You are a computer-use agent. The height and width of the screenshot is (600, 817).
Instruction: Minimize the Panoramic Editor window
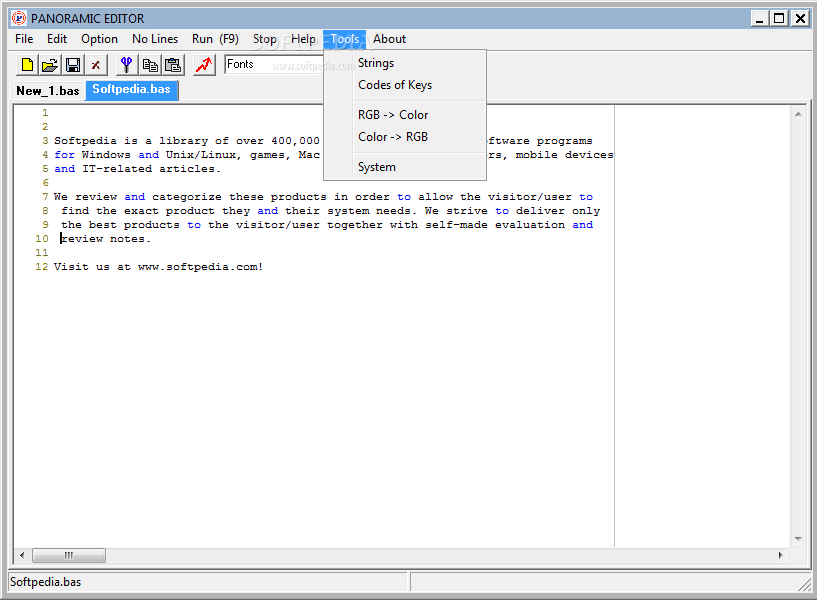click(759, 19)
